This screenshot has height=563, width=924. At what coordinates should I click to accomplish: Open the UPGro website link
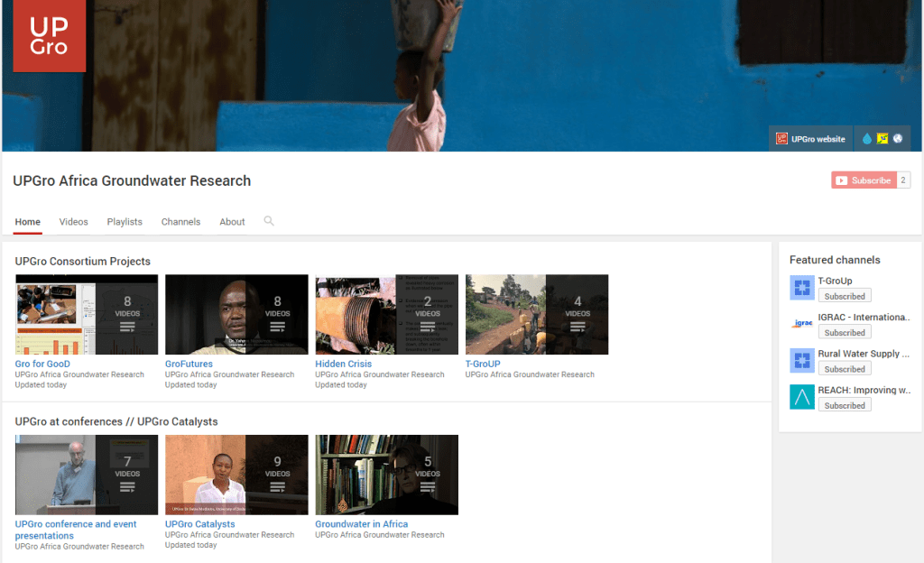(811, 139)
